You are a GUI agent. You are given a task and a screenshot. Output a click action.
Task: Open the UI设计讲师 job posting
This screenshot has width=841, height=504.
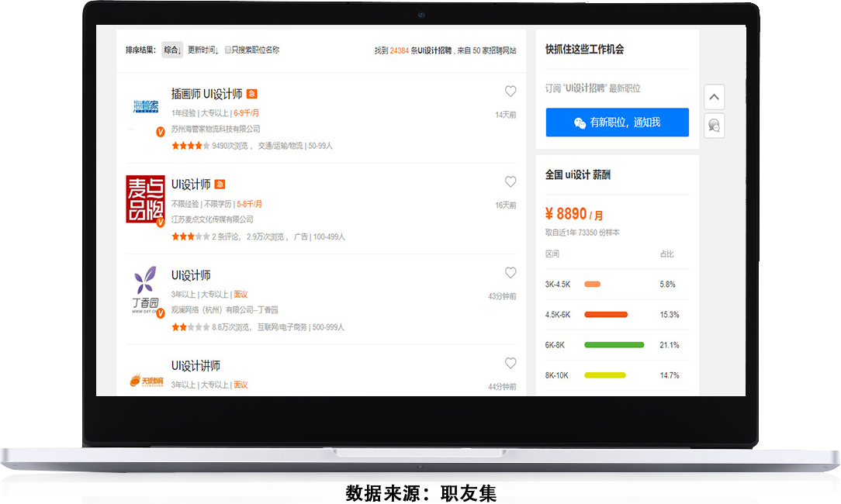(x=196, y=366)
